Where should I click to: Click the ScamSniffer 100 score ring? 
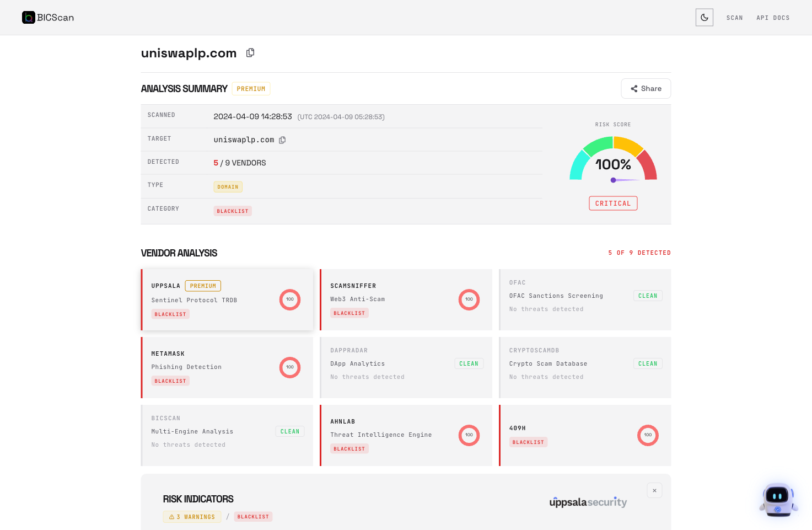click(x=469, y=299)
